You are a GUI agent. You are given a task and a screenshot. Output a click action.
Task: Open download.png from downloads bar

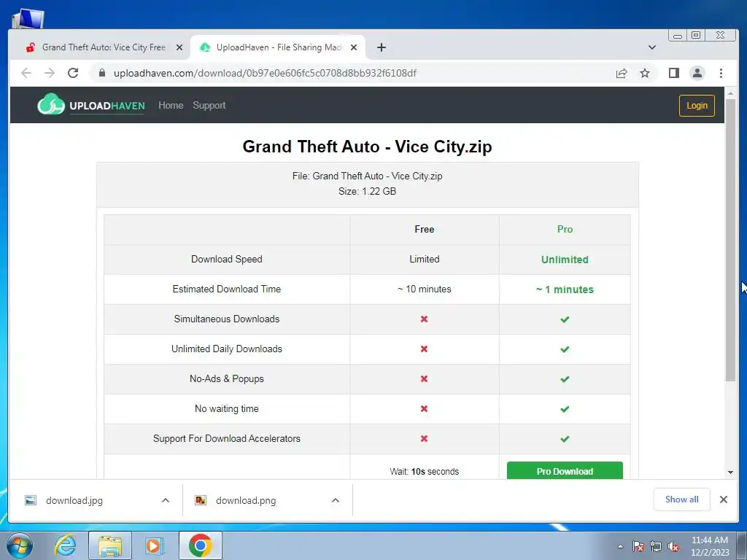tap(246, 500)
